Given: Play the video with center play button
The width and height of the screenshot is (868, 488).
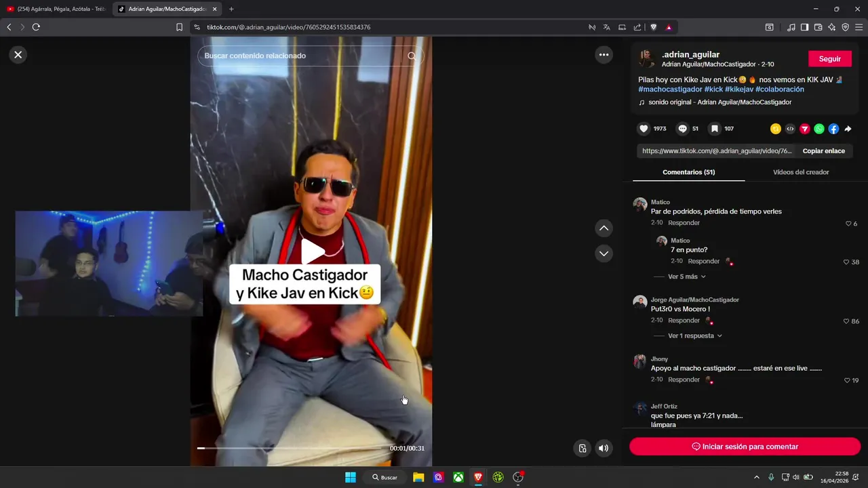Looking at the screenshot, I should pyautogui.click(x=312, y=251).
